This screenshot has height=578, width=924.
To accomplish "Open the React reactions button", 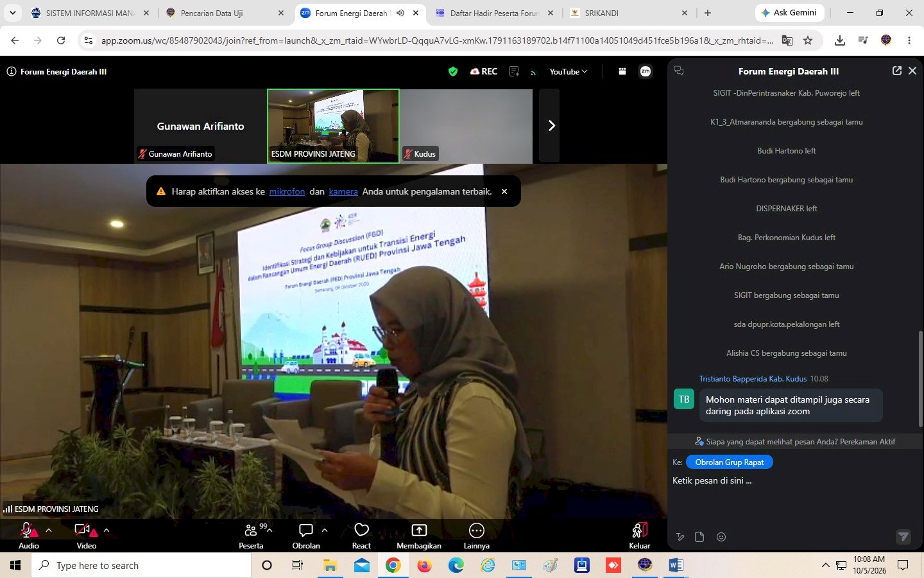I will (x=361, y=536).
